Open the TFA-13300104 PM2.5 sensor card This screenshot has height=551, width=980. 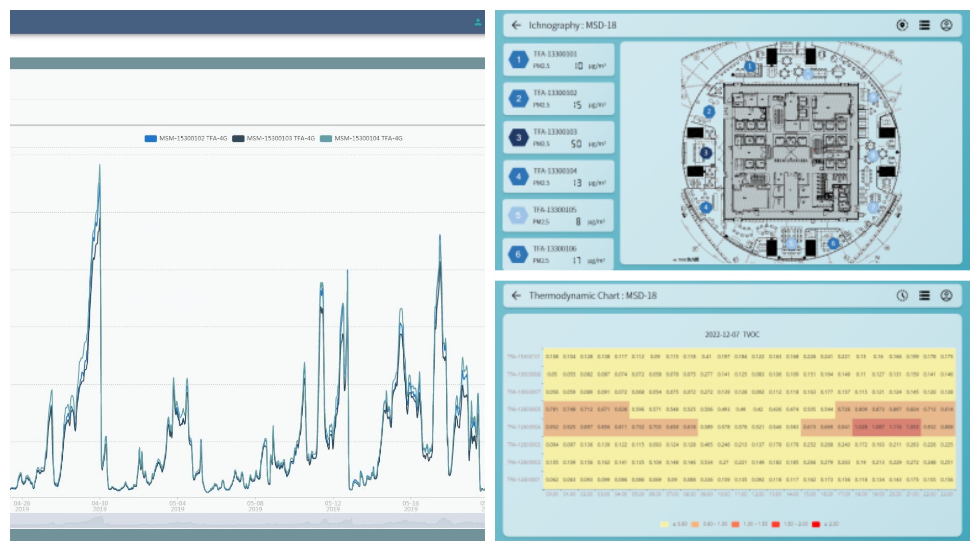[x=559, y=177]
